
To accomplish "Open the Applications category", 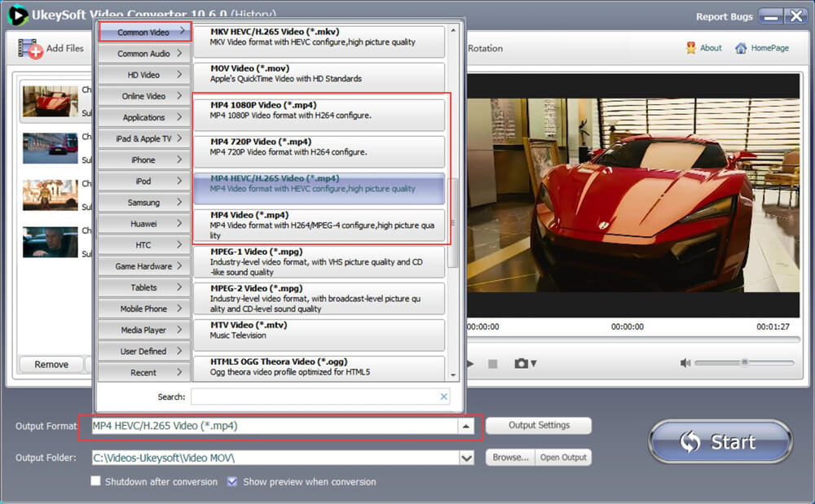I will coord(144,117).
